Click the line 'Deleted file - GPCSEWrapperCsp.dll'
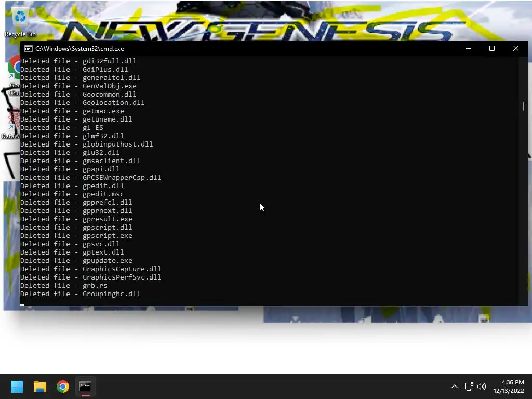 [x=90, y=178]
